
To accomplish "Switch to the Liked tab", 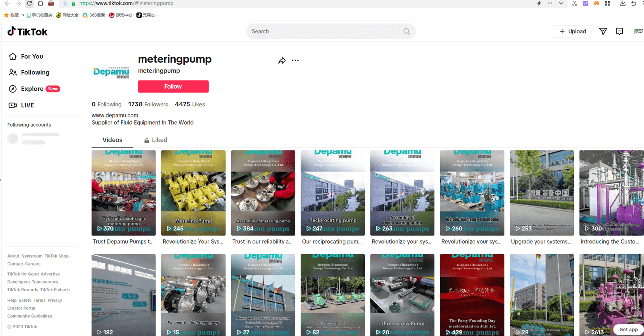I will (x=155, y=140).
